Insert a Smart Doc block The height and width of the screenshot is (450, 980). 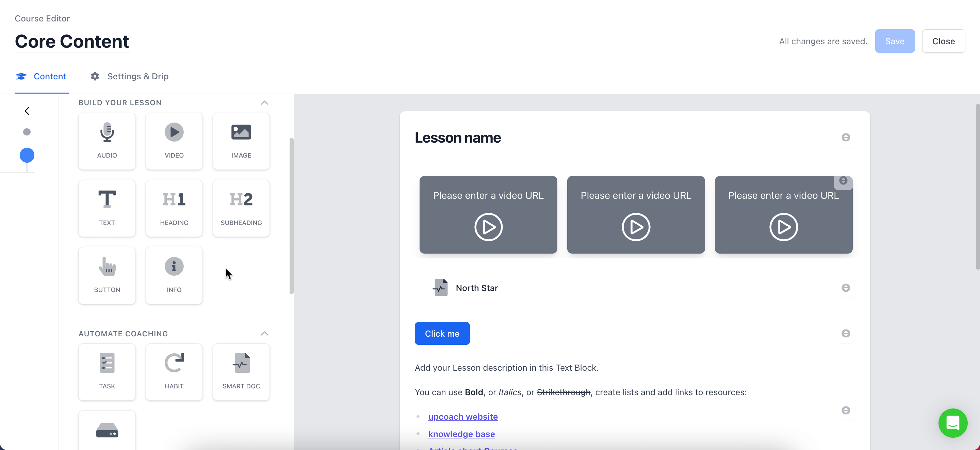pyautogui.click(x=241, y=372)
